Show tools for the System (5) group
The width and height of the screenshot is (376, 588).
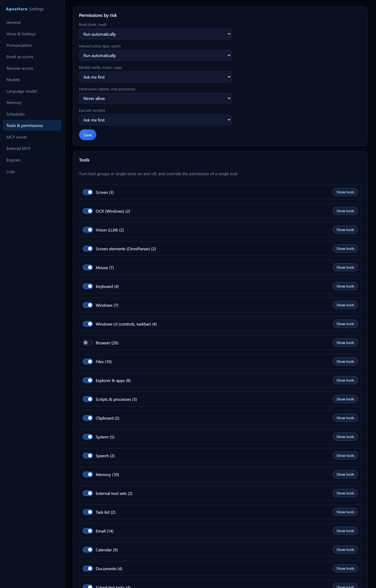click(345, 437)
